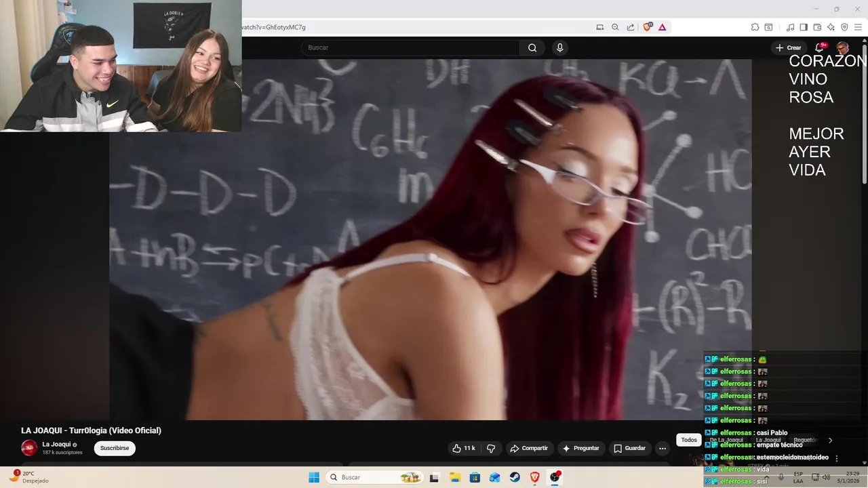Open Outlook from the taskbar
The image size is (868, 488).
495,477
